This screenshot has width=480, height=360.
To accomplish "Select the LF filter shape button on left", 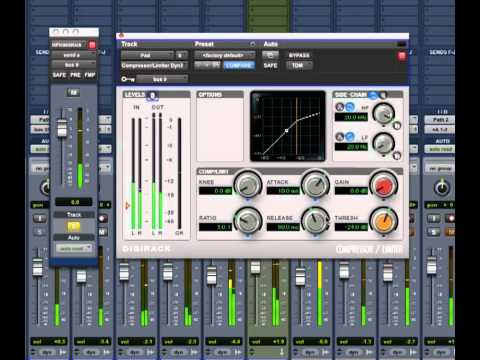I will point(340,137).
